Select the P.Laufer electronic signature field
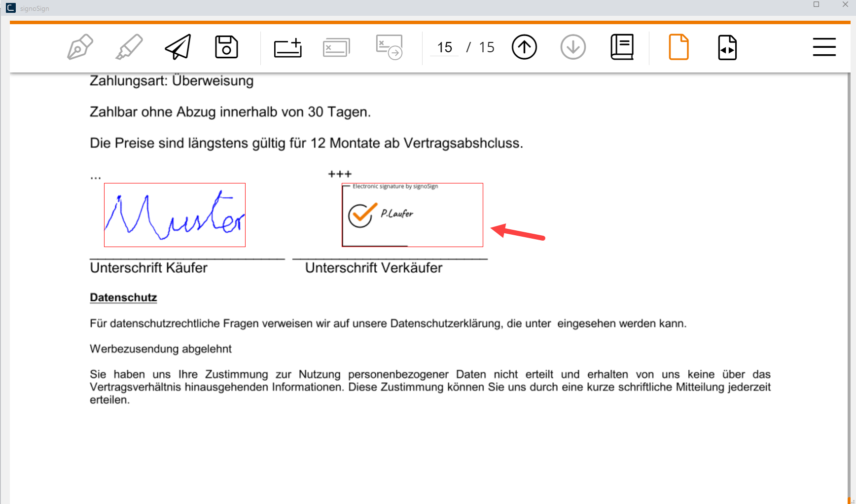Viewport: 856px width, 504px height. pyautogui.click(x=412, y=215)
